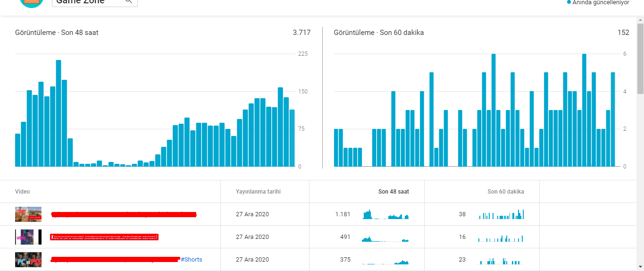644x271 pixels.
Task: Click the Shorts row's 27 Ara 2020 date
Action: [x=252, y=260]
